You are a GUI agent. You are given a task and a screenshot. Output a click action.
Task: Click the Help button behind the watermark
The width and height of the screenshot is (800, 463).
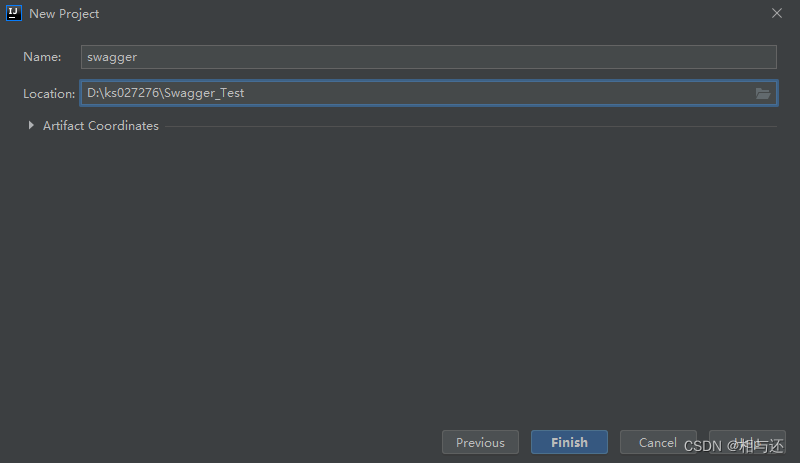click(747, 442)
